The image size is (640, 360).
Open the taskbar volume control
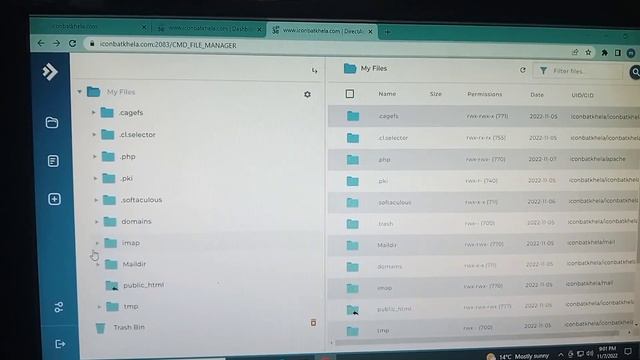[x=589, y=353]
